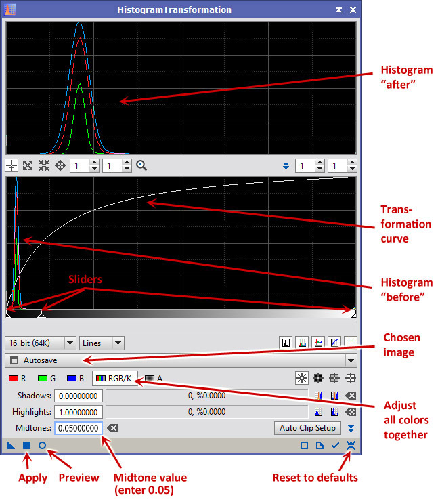Click inside the output histogram after graph
The image size is (440, 504).
click(181, 88)
